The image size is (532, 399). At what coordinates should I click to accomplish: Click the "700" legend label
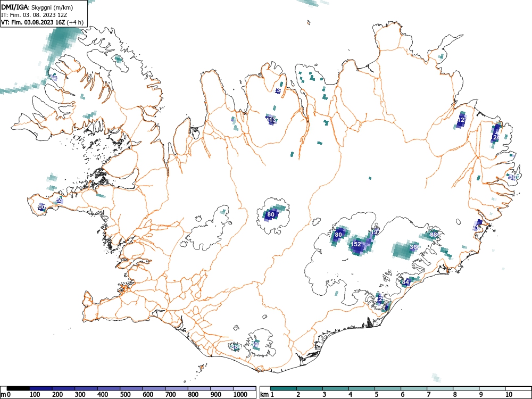(x=171, y=395)
